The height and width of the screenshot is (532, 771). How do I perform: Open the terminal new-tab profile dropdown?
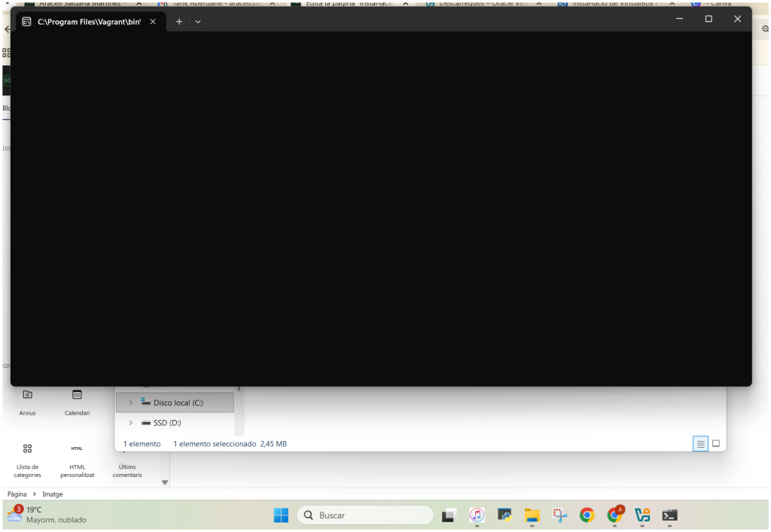click(198, 22)
